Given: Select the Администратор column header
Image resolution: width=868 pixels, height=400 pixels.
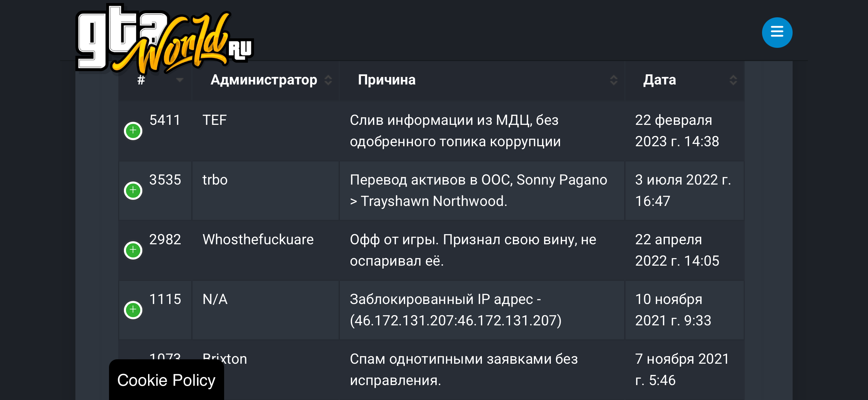Looking at the screenshot, I should coord(264,80).
